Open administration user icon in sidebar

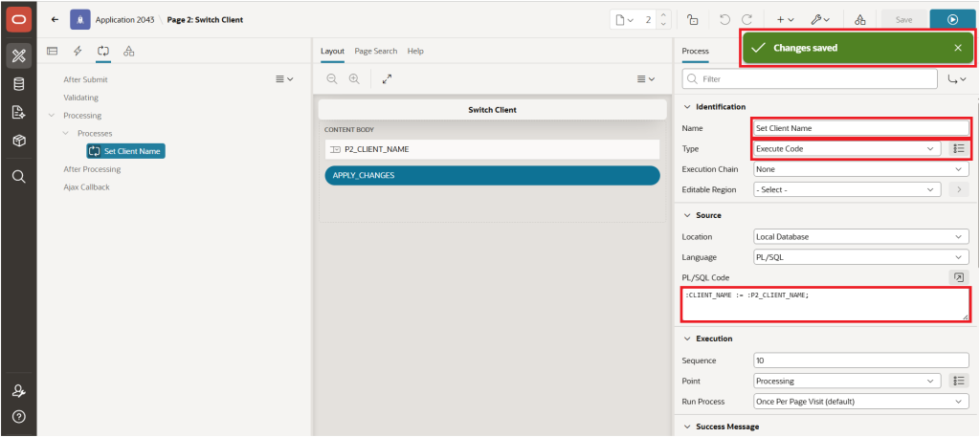(x=19, y=391)
